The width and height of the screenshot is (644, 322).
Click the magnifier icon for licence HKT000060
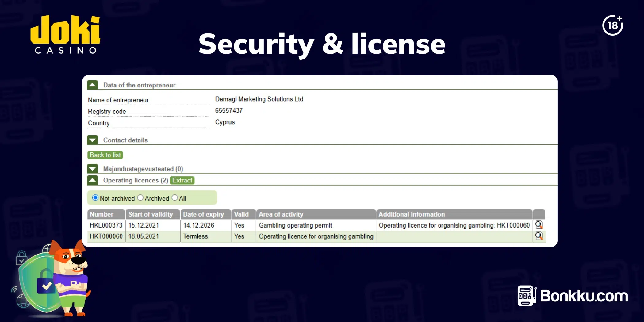pos(539,236)
